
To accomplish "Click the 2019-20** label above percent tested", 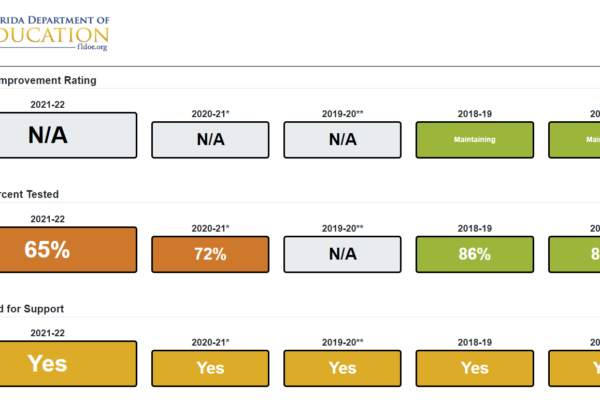I will [x=342, y=228].
